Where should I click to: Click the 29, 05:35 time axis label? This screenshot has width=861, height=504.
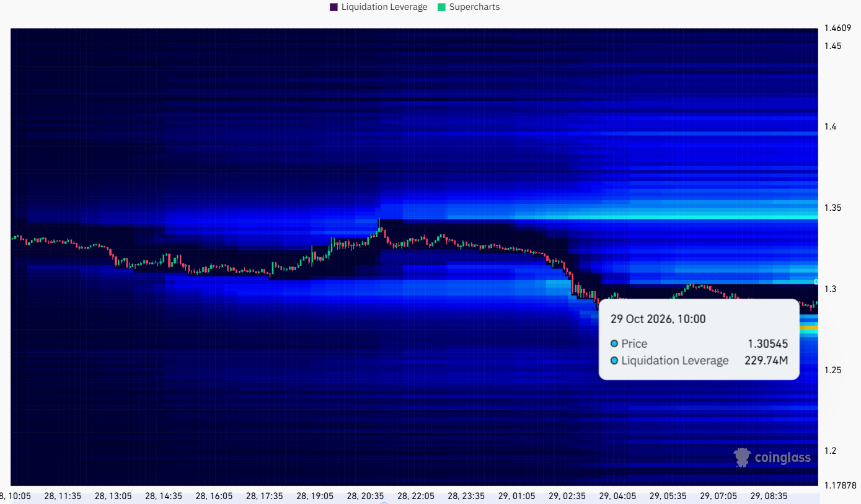coord(668,496)
